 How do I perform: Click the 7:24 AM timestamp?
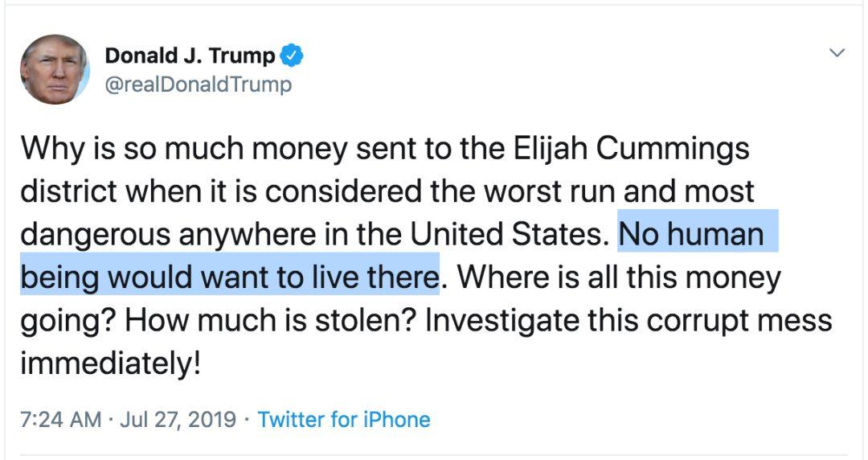pos(61,419)
